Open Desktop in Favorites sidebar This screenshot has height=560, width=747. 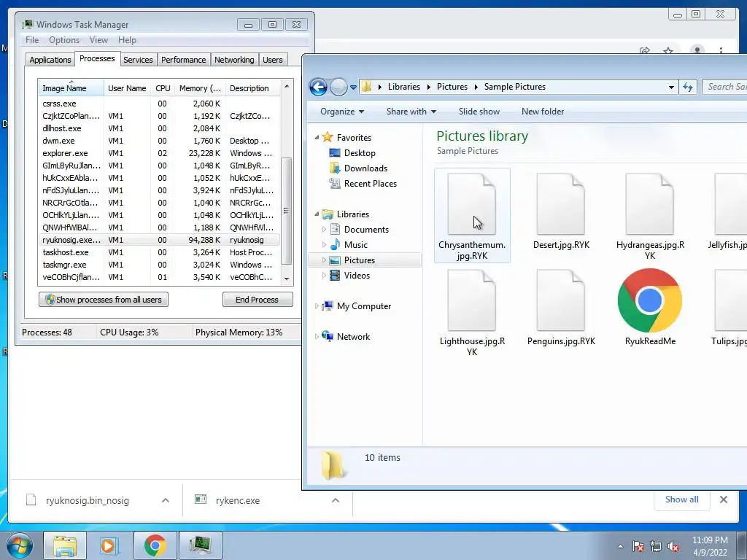point(360,153)
